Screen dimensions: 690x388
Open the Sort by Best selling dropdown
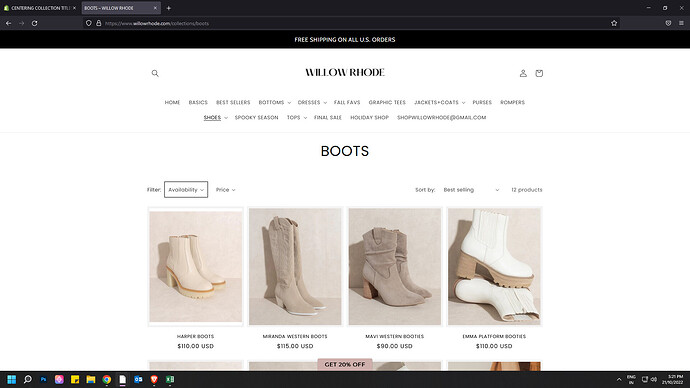(471, 190)
